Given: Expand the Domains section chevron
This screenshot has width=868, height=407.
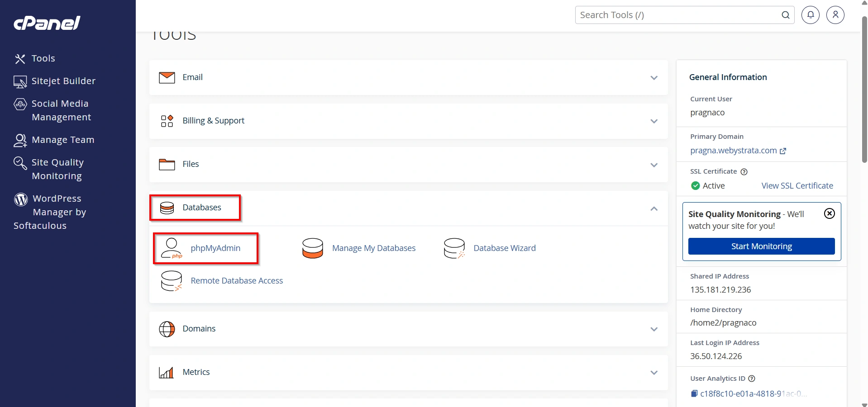Looking at the screenshot, I should point(654,329).
